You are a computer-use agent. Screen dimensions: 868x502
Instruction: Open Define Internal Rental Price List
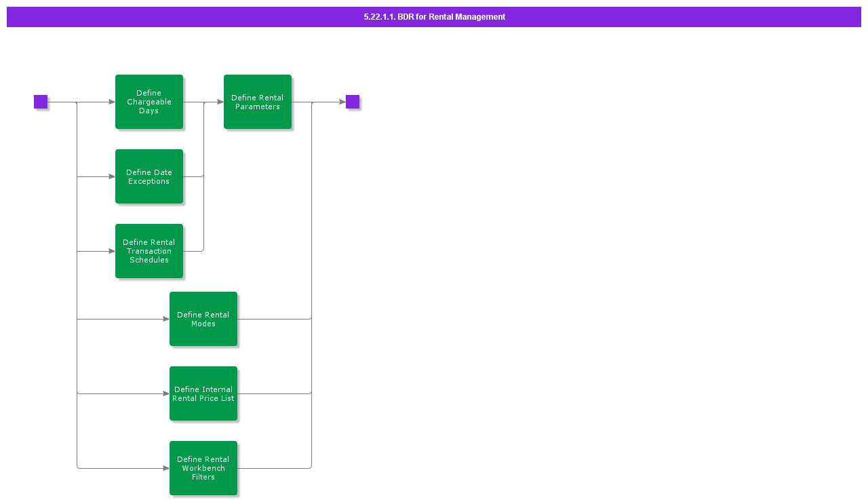(203, 393)
